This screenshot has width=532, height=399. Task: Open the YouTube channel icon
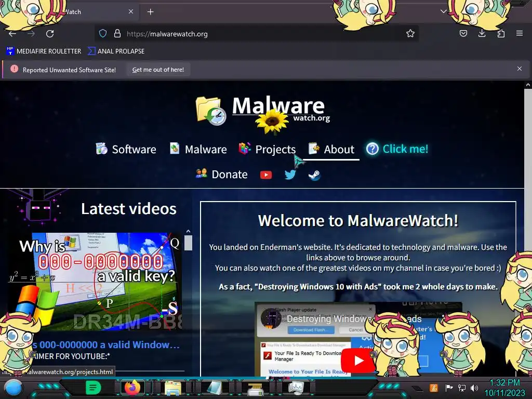[266, 175]
